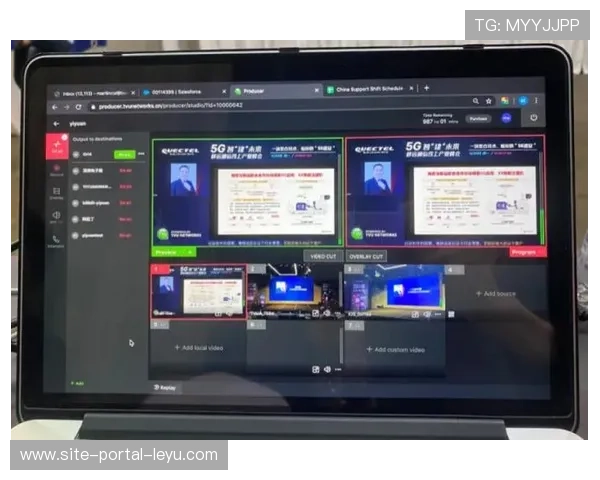600x480 pixels.
Task: Click red status button in tvuusamea row
Action: [x=125, y=187]
